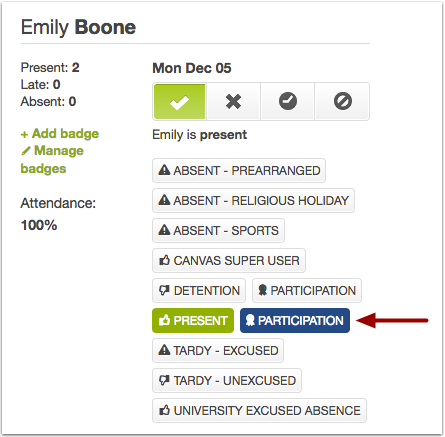Select the Absent - Sports badge
The width and height of the screenshot is (445, 437).
(218, 230)
